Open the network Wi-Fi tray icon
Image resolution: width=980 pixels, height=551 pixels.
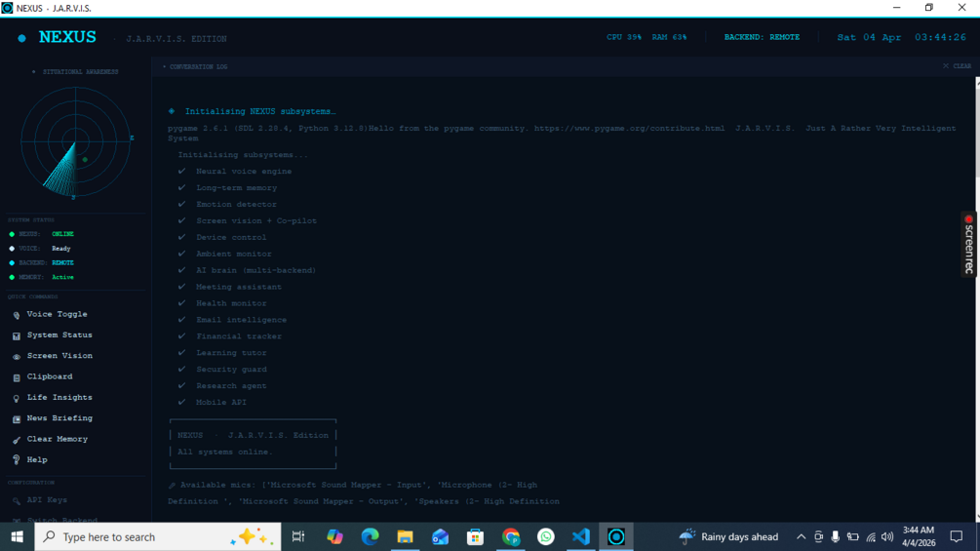[871, 536]
